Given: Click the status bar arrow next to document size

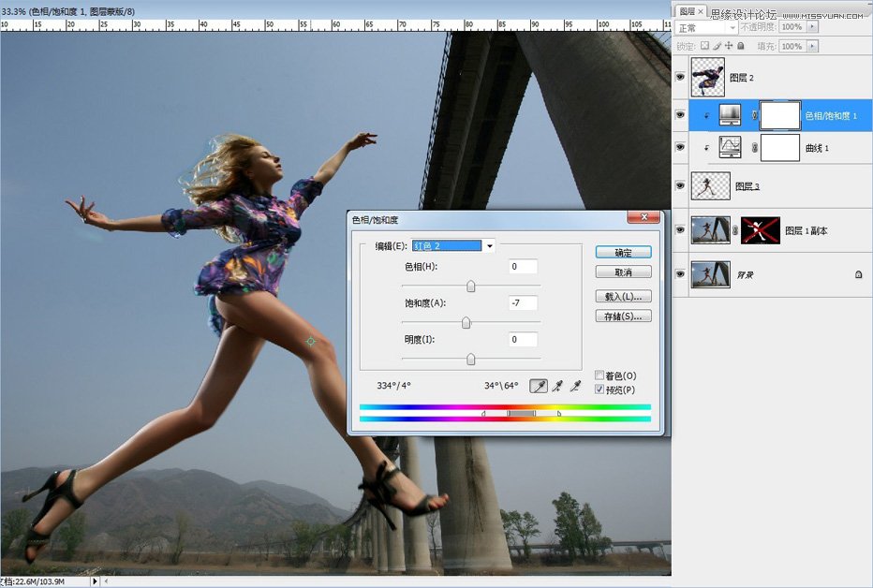Looking at the screenshot, I should tap(95, 581).
